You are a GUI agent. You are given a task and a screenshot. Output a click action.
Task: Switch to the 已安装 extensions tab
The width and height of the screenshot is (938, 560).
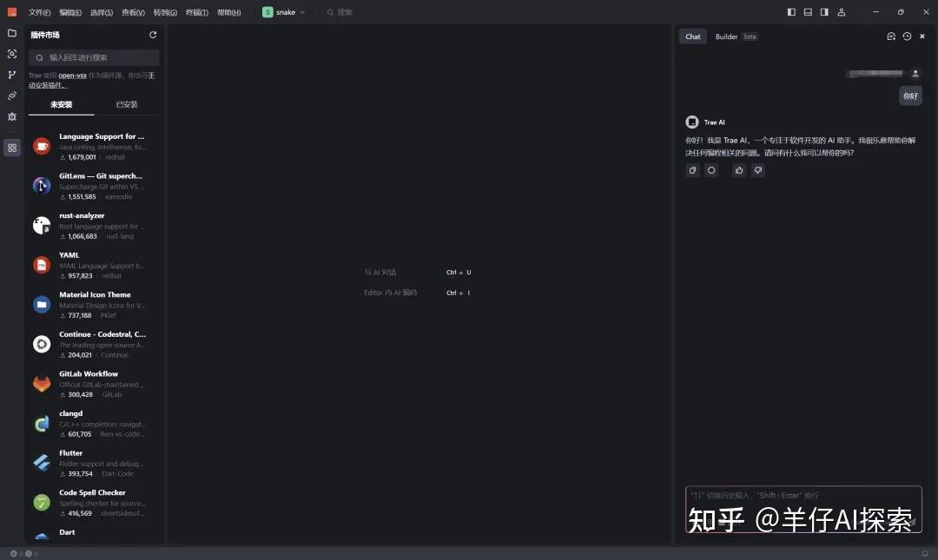pyautogui.click(x=125, y=103)
